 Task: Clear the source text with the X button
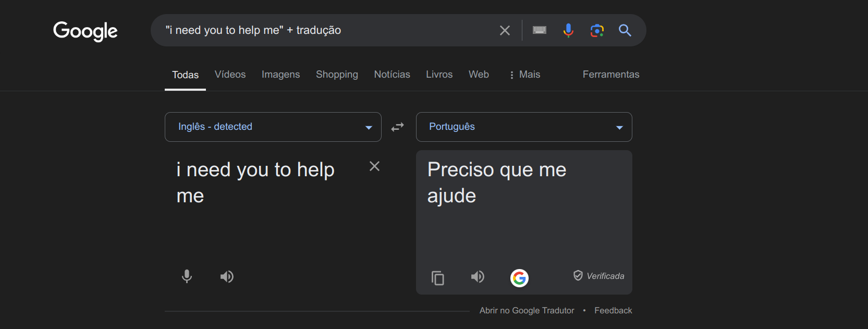pyautogui.click(x=374, y=166)
